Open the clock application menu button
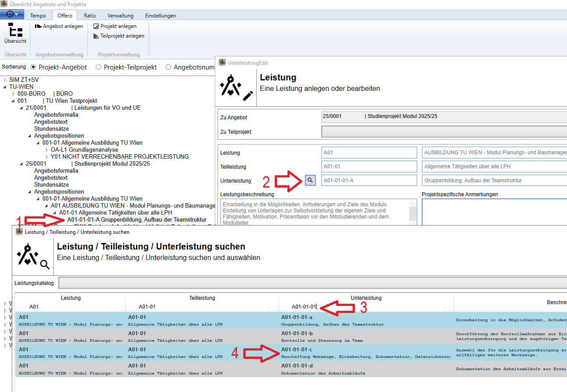 pyautogui.click(x=12, y=14)
